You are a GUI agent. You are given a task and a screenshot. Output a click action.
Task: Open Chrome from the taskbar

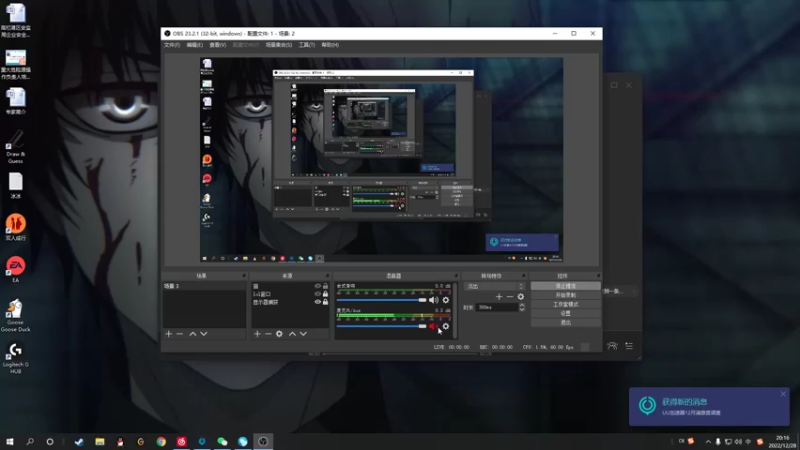[x=161, y=442]
